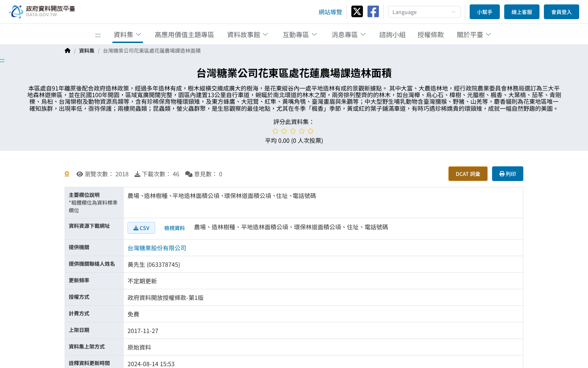The image size is (588, 368).
Task: Open 台灣糖業股份有限公司 provider link
Action: click(x=157, y=248)
